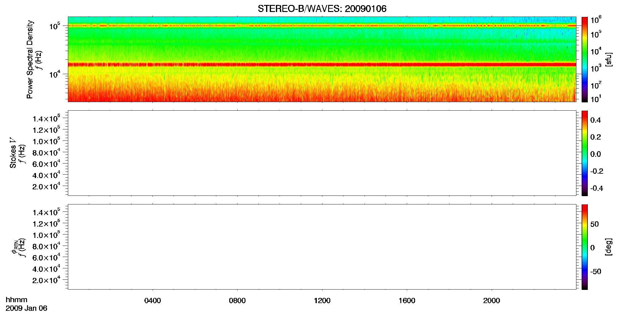The height and width of the screenshot is (332, 644).
Task: Click the 0800 time axis label
Action: pyautogui.click(x=237, y=301)
